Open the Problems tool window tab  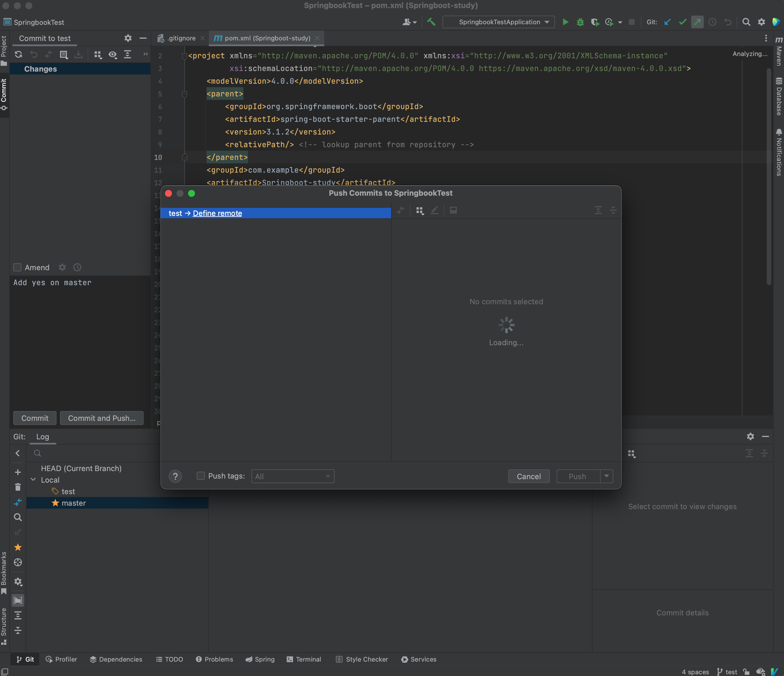pyautogui.click(x=215, y=659)
